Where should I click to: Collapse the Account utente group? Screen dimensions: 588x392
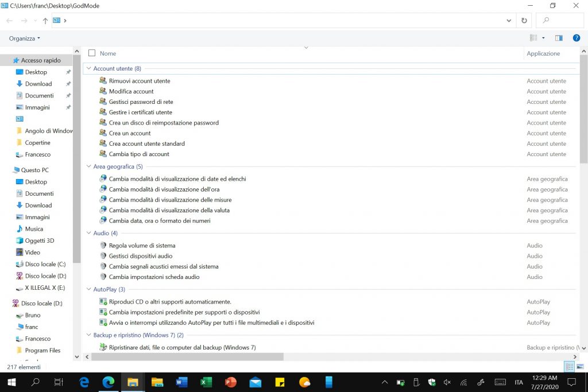click(88, 68)
